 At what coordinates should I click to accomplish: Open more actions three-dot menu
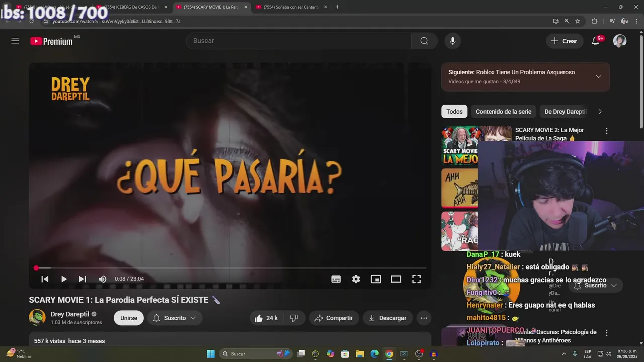pos(424,318)
